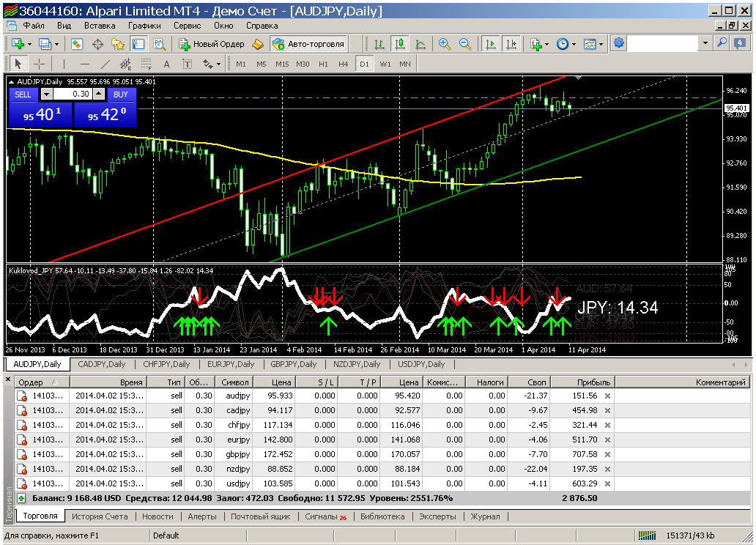This screenshot has height=545, width=756.
Task: Switch to M15 timeframe
Action: (282, 64)
